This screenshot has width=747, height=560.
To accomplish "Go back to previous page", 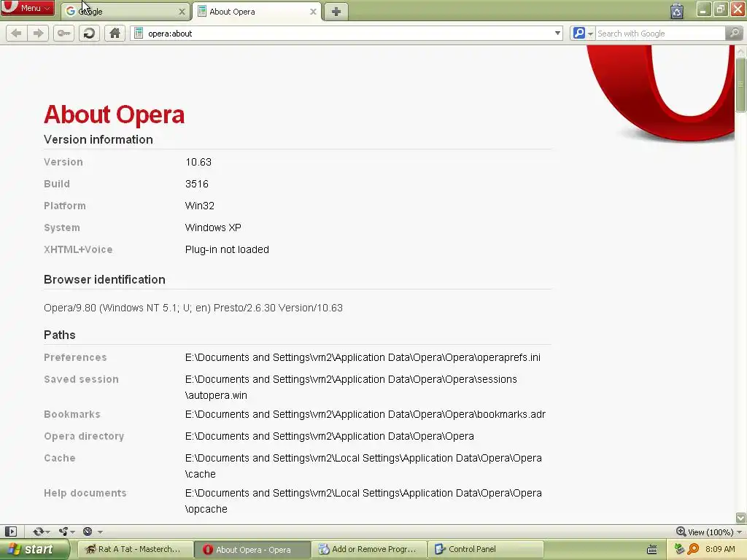I will (16, 34).
